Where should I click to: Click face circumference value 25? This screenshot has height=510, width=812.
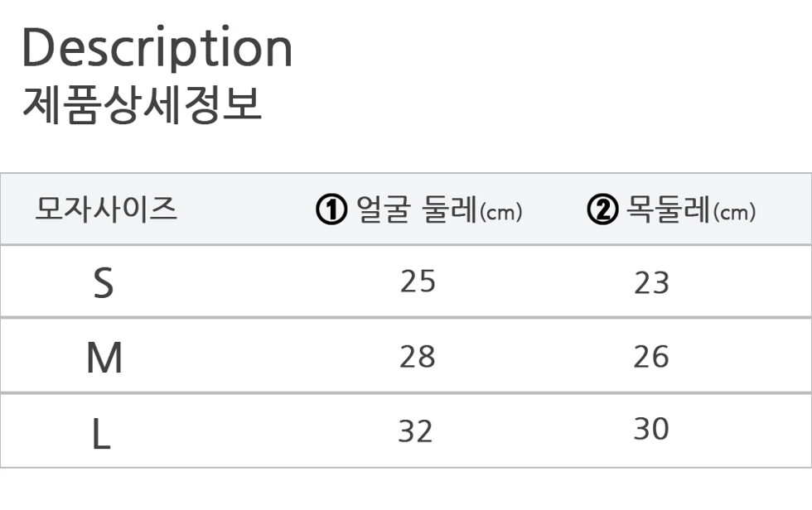point(418,281)
